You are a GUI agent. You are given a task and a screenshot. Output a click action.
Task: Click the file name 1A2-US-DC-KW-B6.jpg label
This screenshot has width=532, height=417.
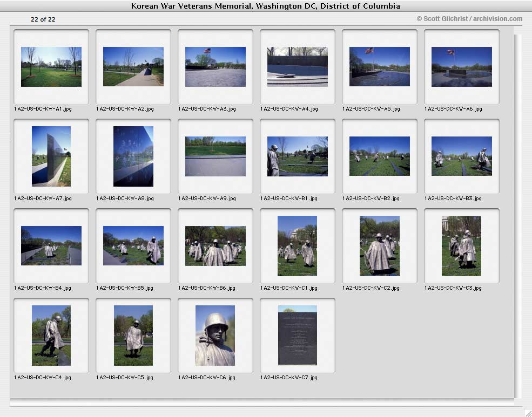tap(207, 288)
